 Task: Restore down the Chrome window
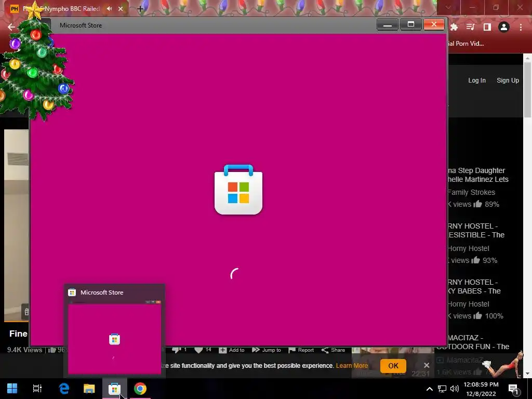coord(496,7)
